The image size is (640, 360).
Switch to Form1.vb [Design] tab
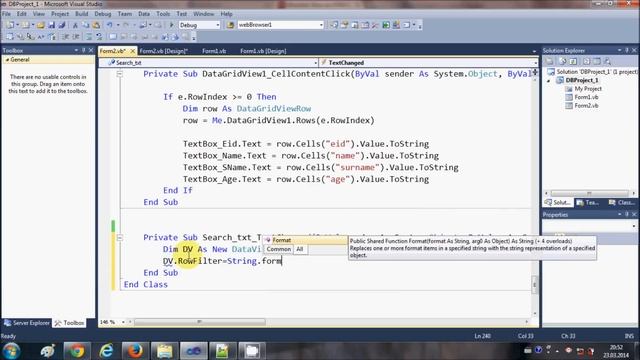click(x=263, y=51)
